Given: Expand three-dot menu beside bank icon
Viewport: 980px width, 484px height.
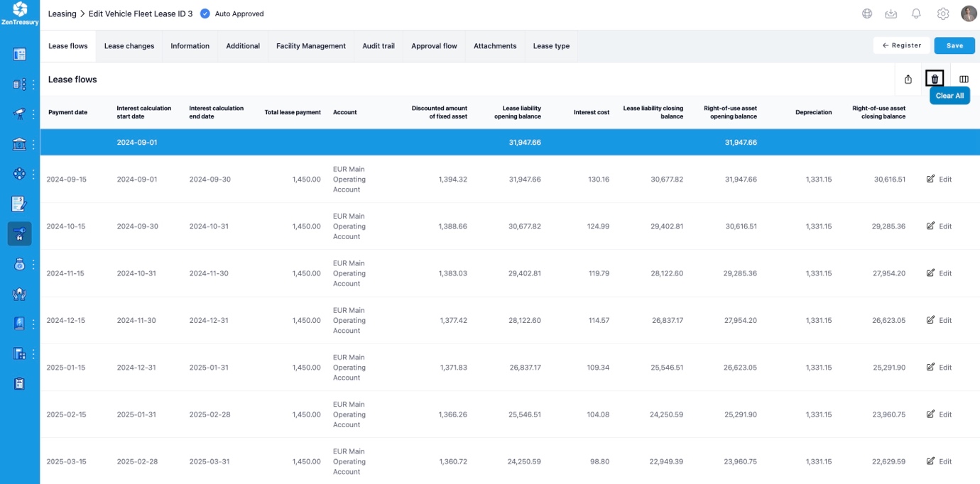Looking at the screenshot, I should [33, 144].
